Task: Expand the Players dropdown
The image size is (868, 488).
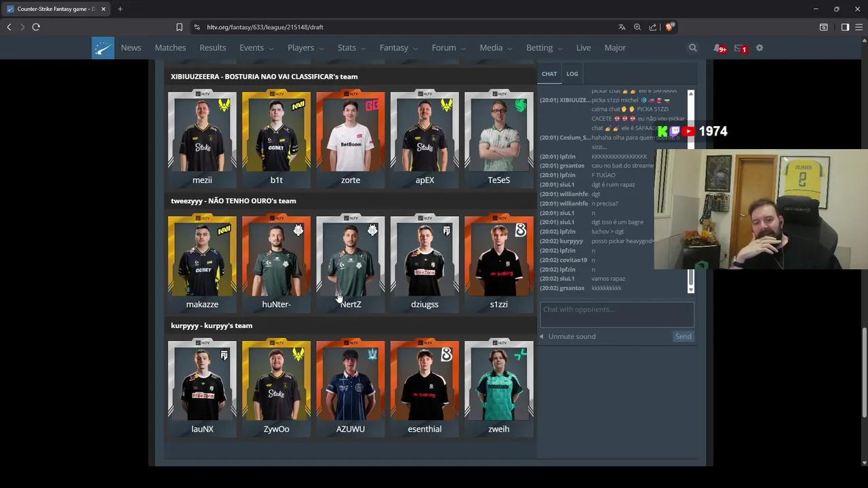Action: pos(306,48)
